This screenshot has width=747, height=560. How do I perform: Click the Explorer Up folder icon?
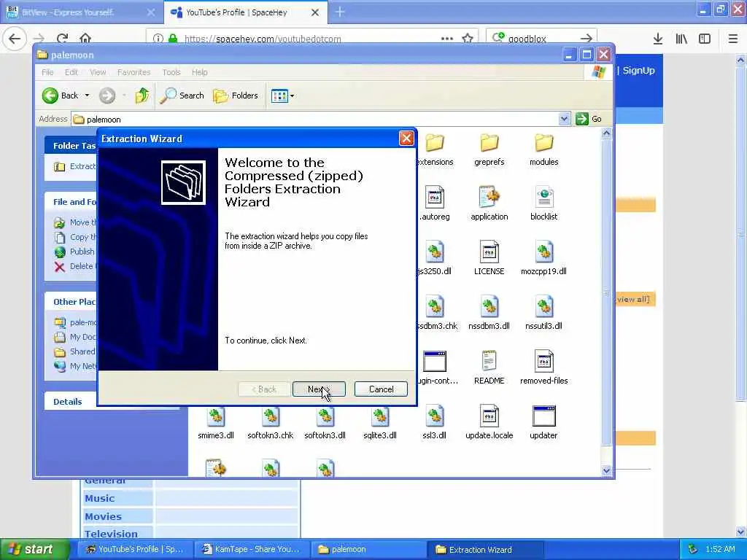coord(142,96)
